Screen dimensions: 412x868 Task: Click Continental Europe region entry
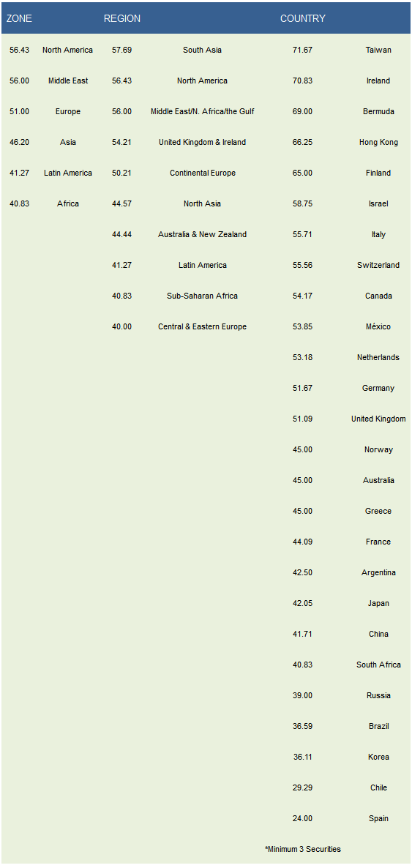pos(203,173)
